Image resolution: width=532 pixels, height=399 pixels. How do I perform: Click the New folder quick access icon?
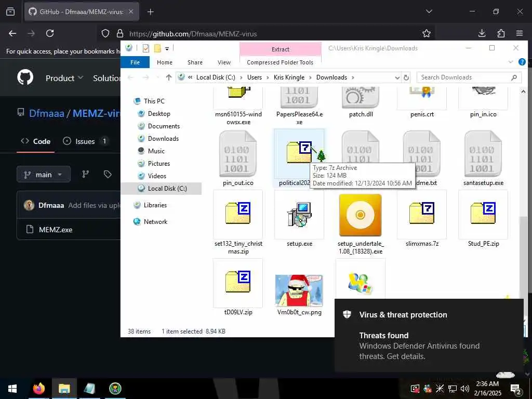point(157,48)
